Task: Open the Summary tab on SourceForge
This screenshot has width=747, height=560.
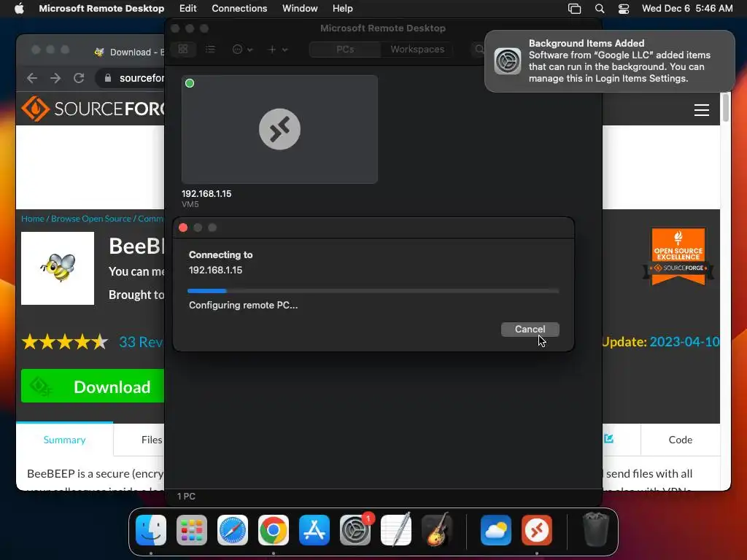Action: 64,440
